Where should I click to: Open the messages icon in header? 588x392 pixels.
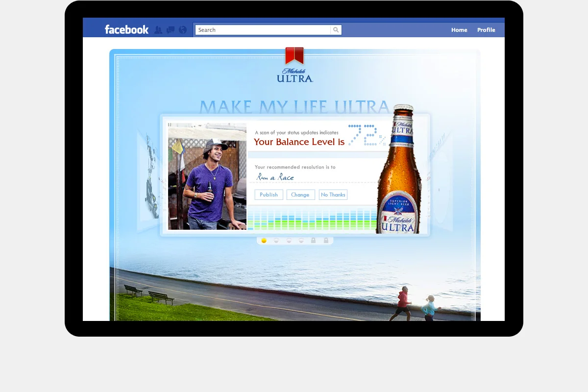tap(171, 30)
